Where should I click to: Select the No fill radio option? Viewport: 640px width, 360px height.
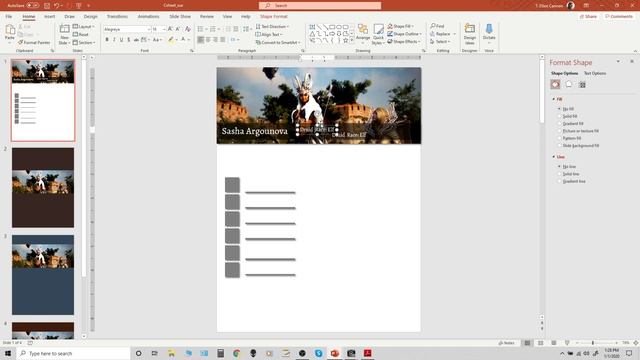tap(567, 109)
